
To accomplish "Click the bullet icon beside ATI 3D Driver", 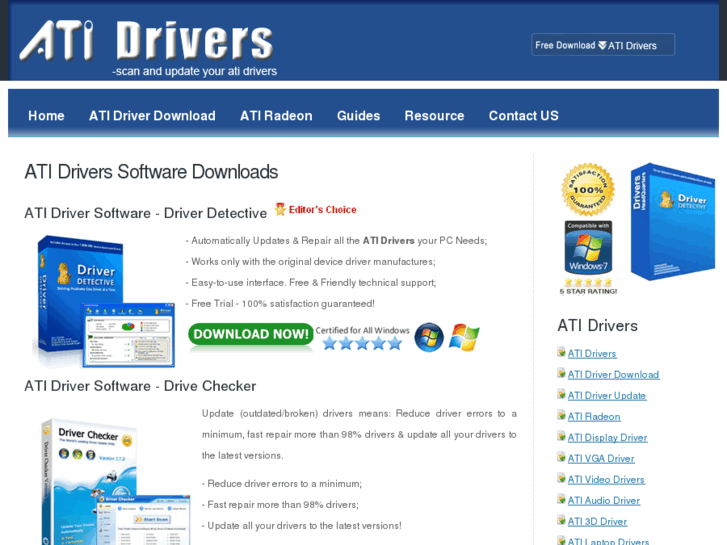I will tap(561, 520).
